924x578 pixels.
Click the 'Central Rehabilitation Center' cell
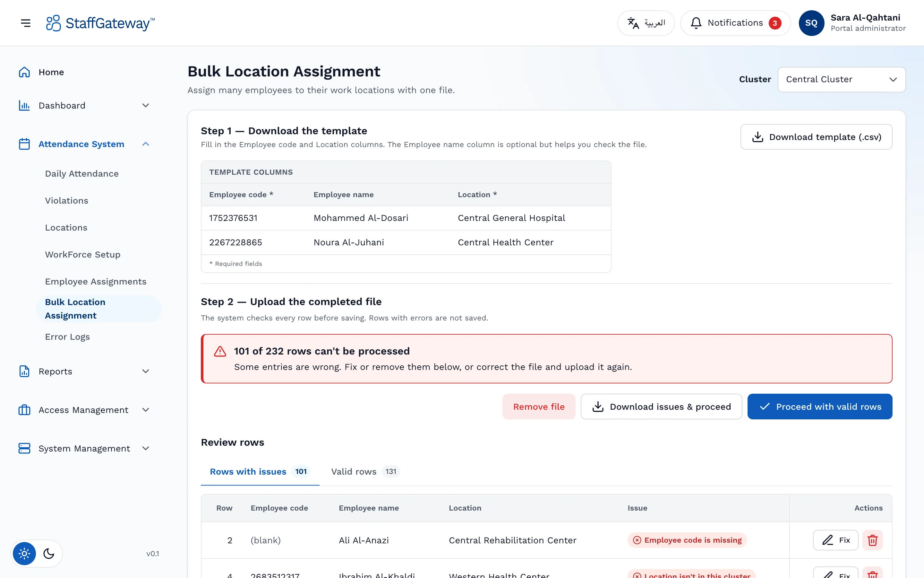click(x=512, y=540)
